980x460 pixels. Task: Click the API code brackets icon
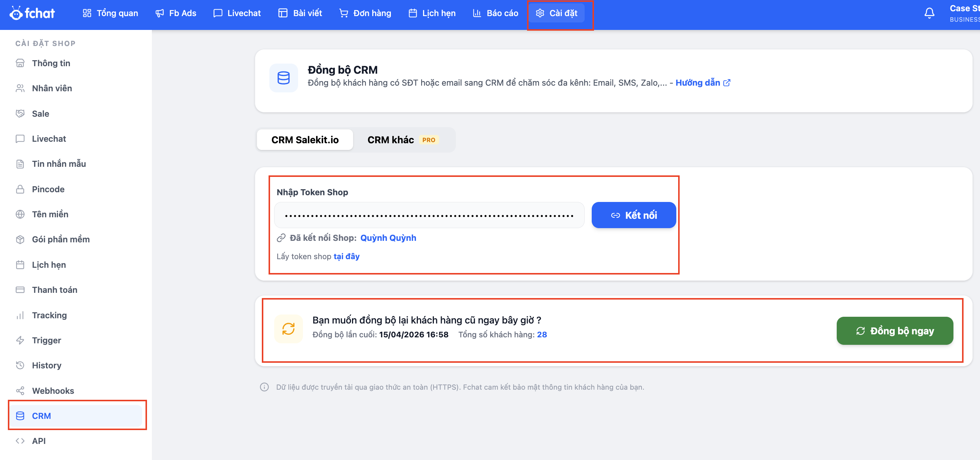click(20, 441)
